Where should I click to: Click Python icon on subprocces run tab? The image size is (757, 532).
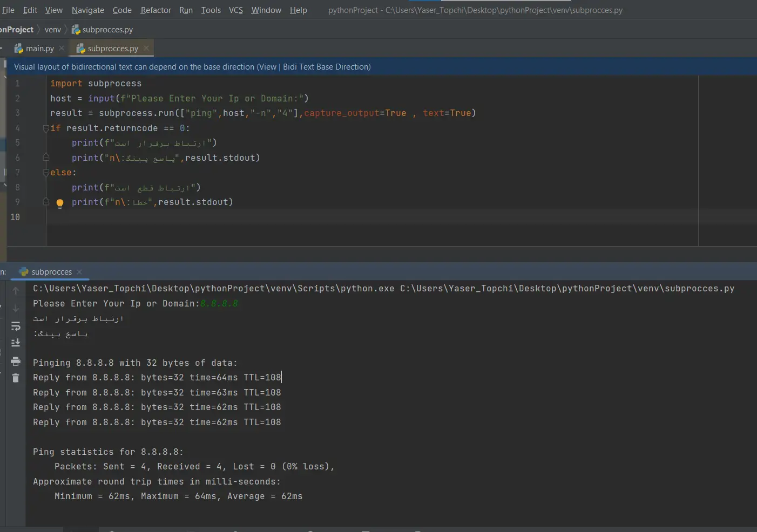pyautogui.click(x=24, y=272)
